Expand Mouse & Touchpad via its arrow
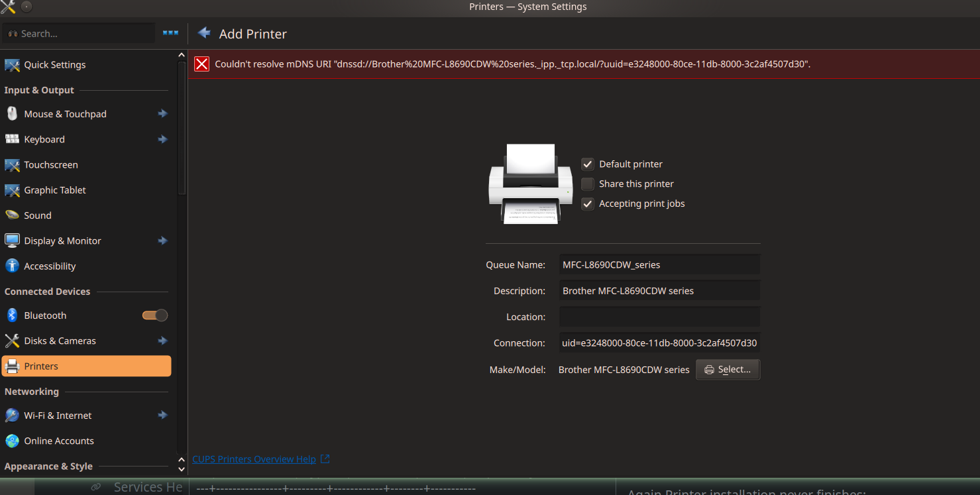980x495 pixels. click(x=162, y=114)
